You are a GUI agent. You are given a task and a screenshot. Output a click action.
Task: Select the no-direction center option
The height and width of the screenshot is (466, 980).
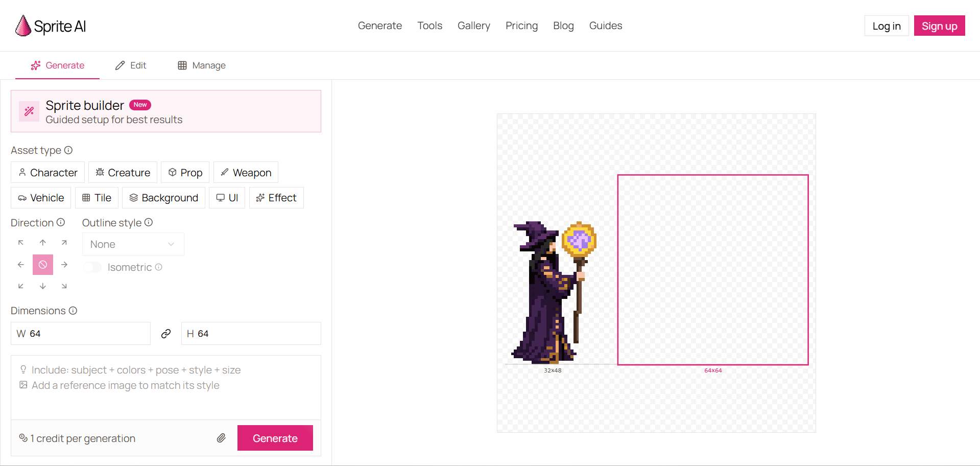[x=43, y=265]
